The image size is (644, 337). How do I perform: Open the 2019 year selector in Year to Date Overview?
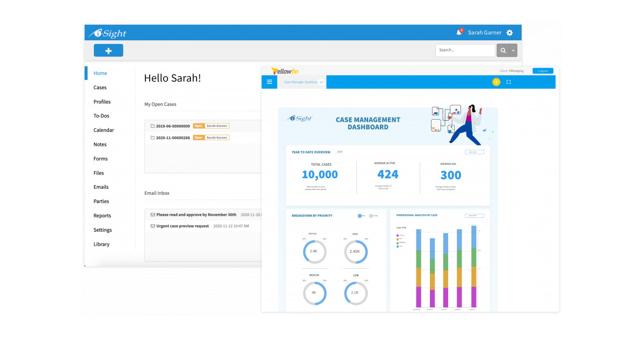(x=340, y=152)
